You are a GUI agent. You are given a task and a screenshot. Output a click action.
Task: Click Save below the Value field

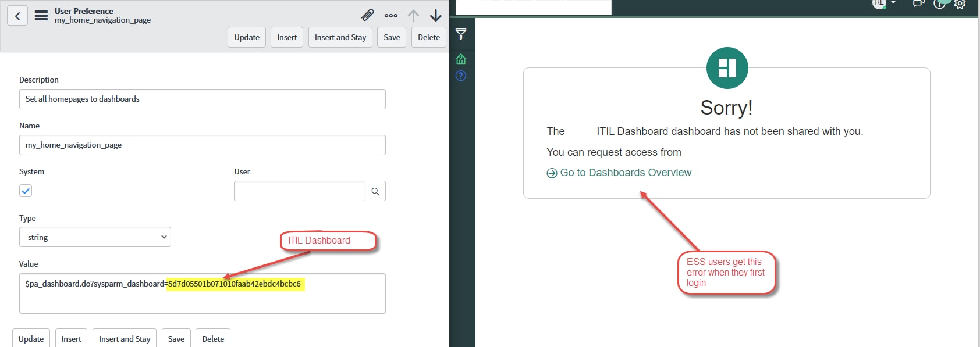pyautogui.click(x=176, y=339)
